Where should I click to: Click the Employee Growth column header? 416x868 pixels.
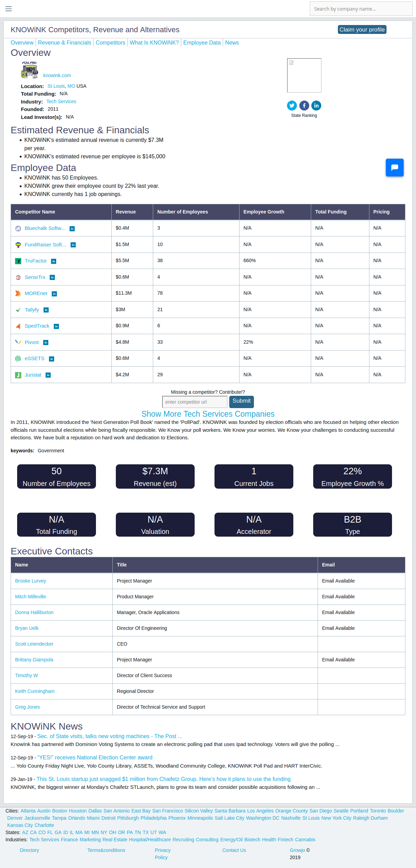coord(275,212)
